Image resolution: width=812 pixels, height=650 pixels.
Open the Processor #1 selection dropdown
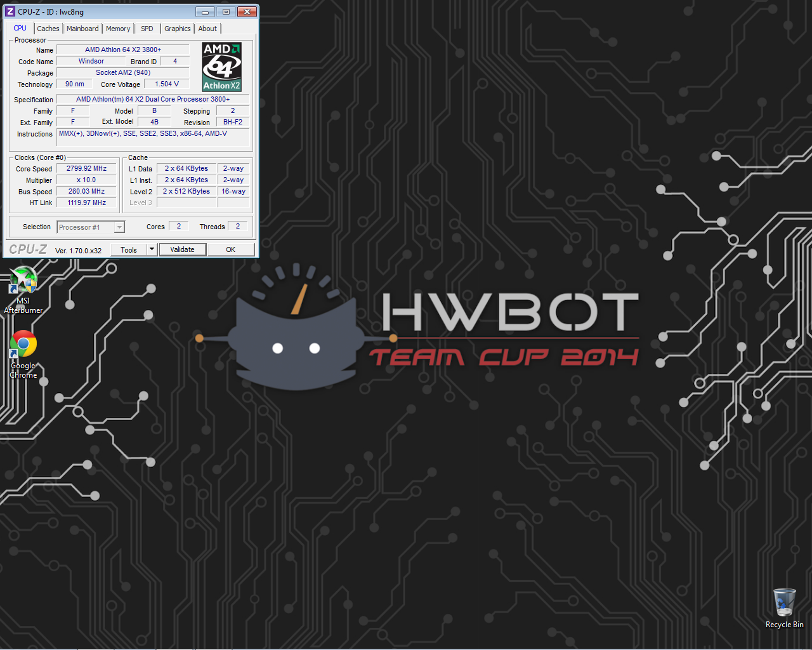[91, 227]
